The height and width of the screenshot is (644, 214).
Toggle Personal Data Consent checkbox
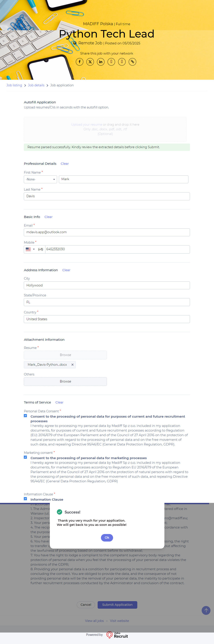pos(25,416)
